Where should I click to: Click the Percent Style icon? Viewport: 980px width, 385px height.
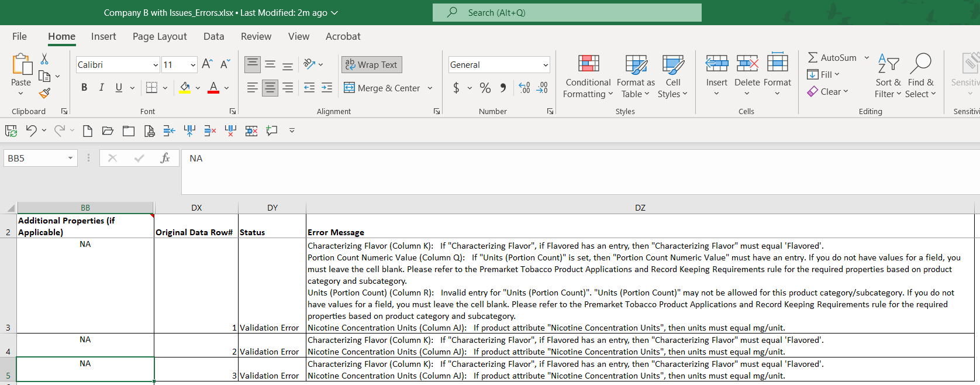coord(485,88)
